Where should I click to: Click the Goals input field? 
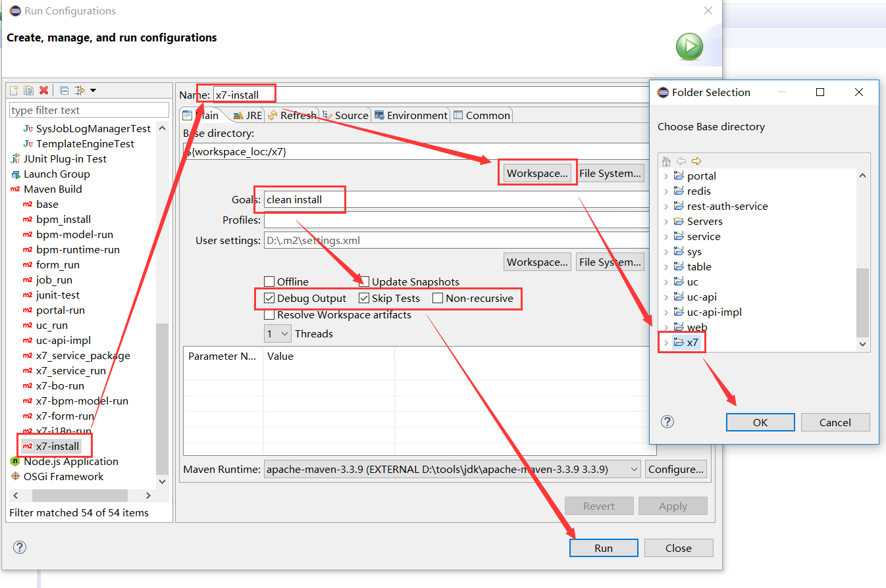456,200
